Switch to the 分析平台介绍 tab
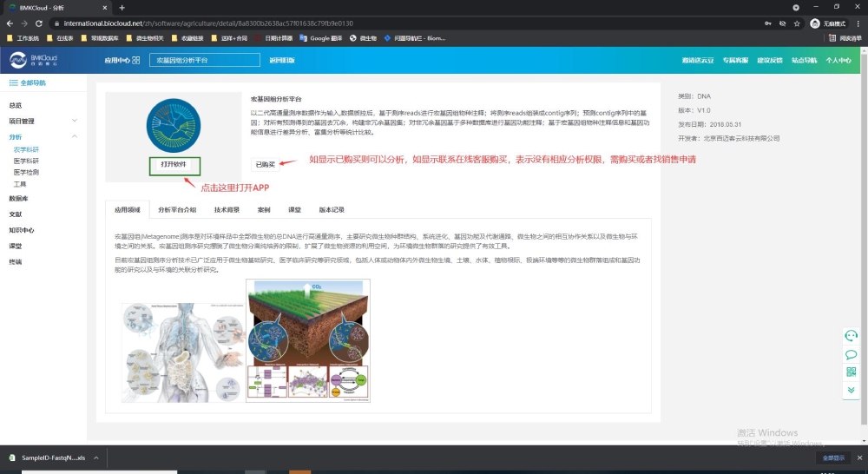This screenshot has height=474, width=868. tap(177, 210)
